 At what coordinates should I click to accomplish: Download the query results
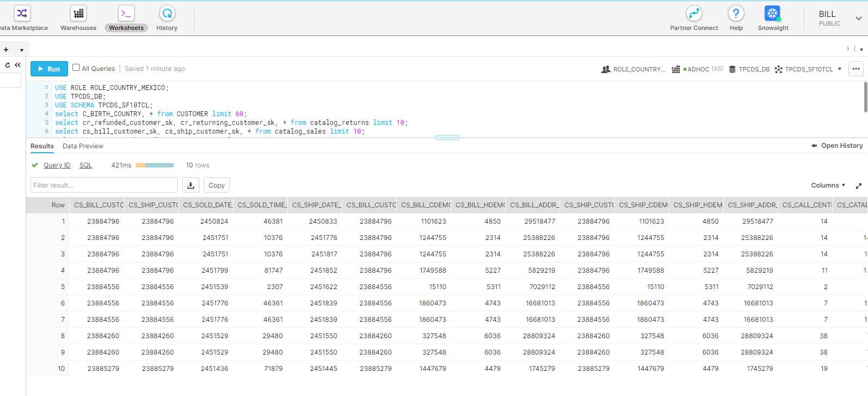(x=191, y=185)
